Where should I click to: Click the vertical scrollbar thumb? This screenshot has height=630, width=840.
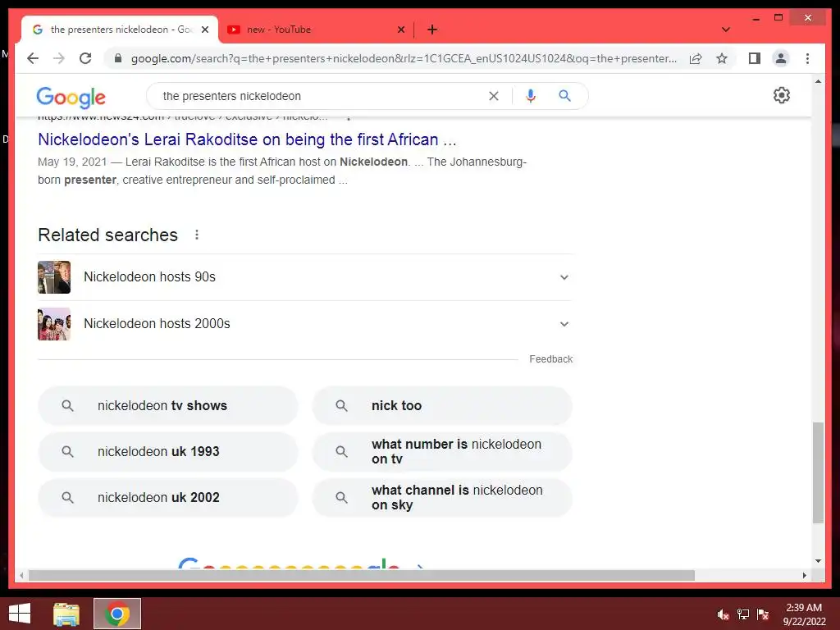point(818,472)
